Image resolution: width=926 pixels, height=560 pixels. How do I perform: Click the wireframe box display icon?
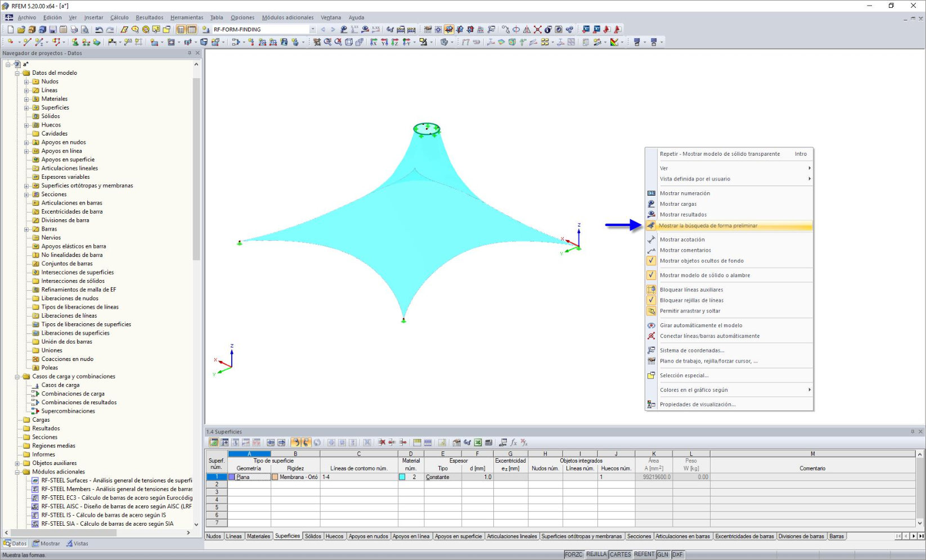tap(349, 42)
